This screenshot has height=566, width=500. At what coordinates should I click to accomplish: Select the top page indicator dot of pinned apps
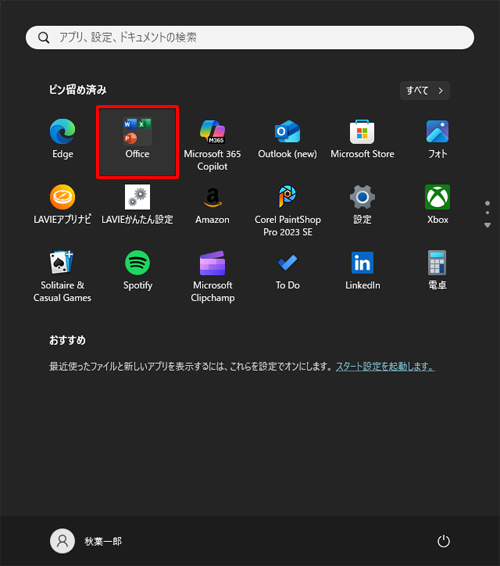(487, 203)
